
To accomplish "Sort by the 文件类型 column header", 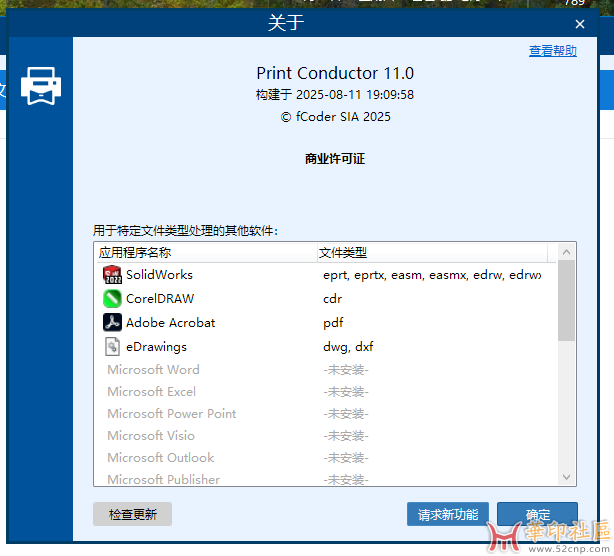I will coord(432,253).
